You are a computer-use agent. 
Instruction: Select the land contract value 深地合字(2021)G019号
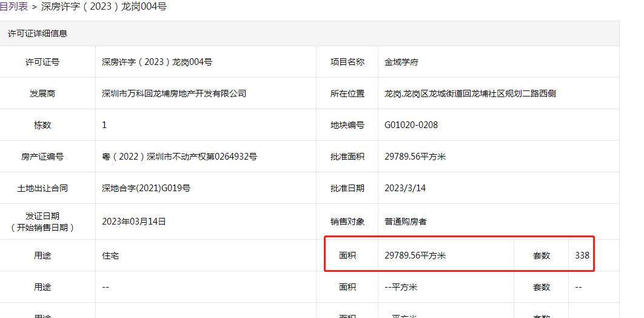click(x=146, y=188)
